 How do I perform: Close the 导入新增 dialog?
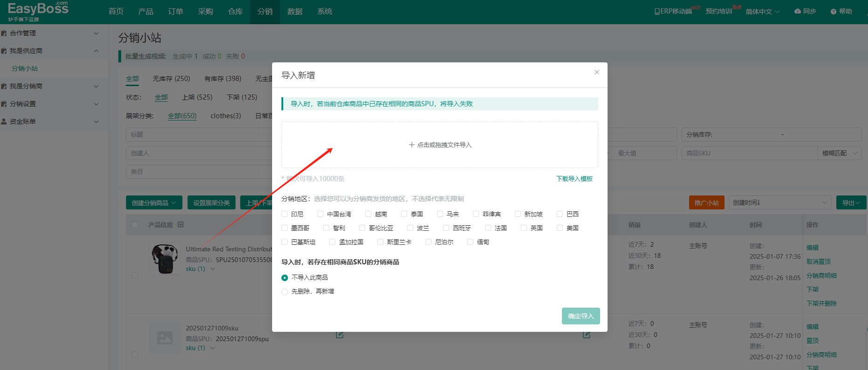click(x=596, y=72)
